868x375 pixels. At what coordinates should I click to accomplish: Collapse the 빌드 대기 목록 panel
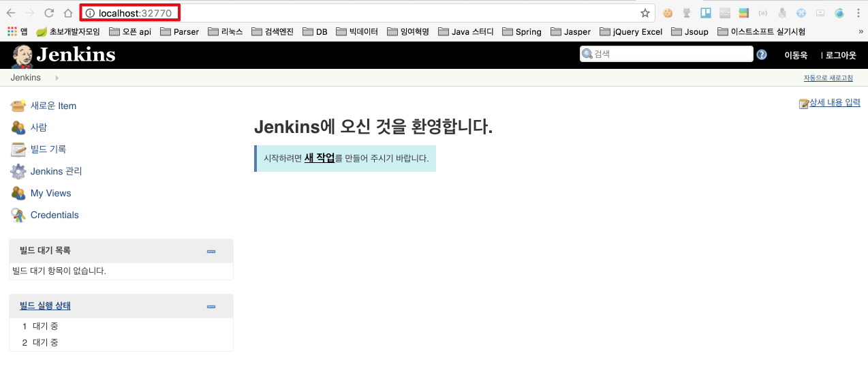pyautogui.click(x=211, y=252)
